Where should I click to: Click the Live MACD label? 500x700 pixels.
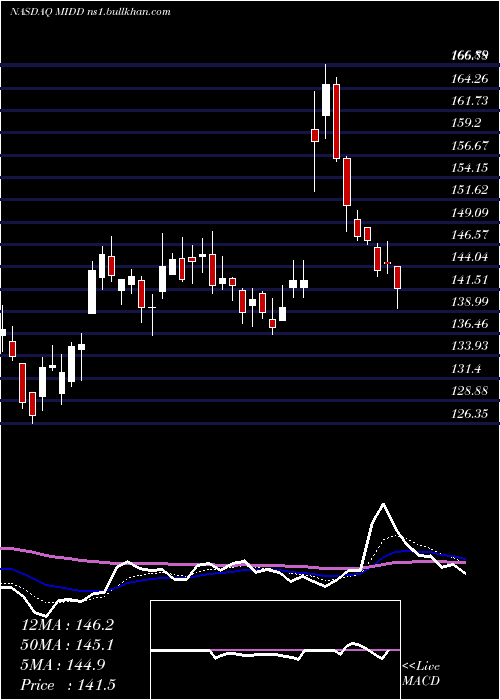click(x=421, y=674)
